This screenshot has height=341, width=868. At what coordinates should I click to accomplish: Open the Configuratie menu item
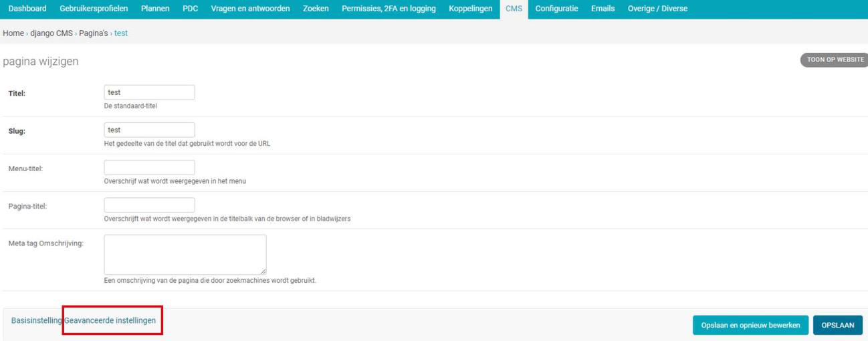(556, 9)
